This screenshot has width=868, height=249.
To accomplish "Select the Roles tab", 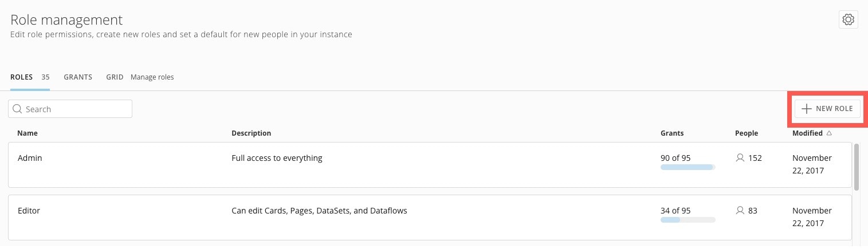I will click(21, 77).
